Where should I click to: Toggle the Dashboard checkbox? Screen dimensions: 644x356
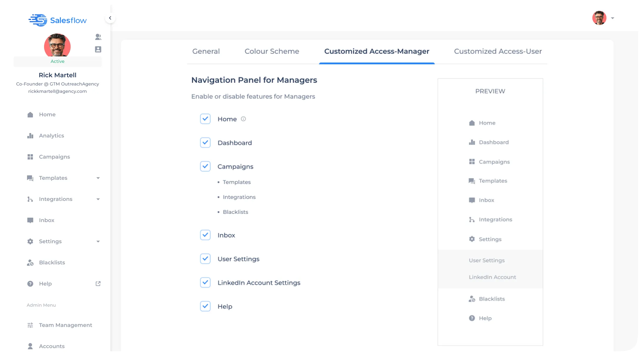[205, 143]
